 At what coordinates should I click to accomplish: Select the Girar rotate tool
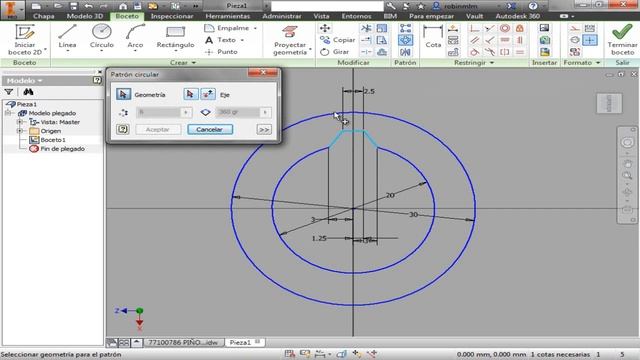pos(335,52)
